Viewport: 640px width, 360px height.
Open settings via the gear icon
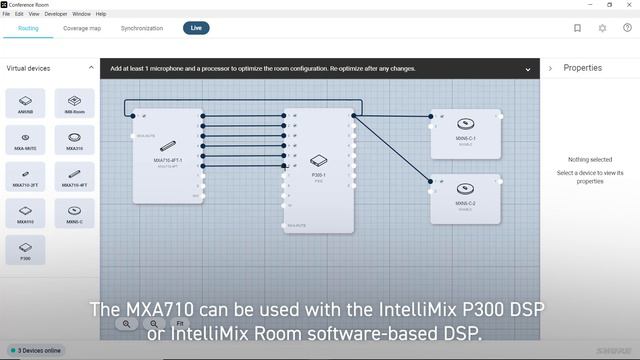[x=602, y=28]
